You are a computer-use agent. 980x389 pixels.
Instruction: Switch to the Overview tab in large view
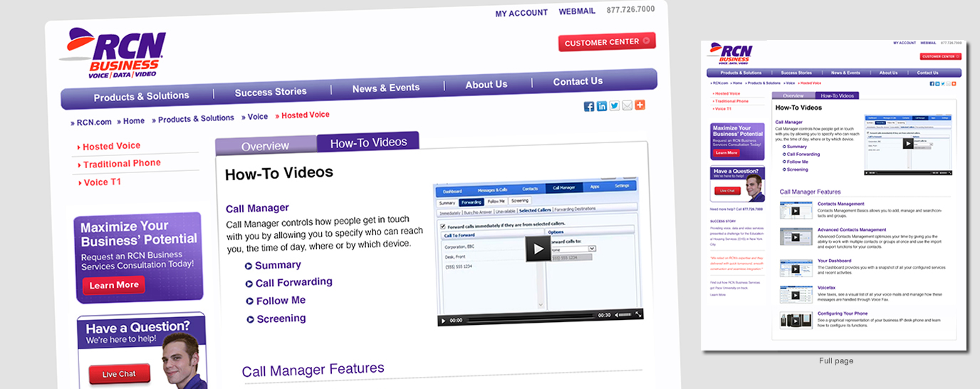(x=265, y=146)
